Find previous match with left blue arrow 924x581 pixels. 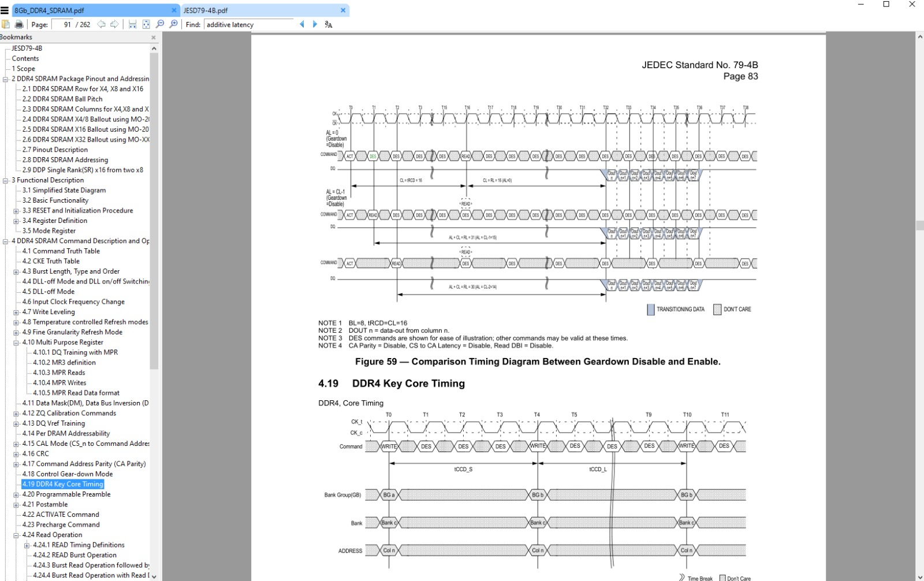301,24
